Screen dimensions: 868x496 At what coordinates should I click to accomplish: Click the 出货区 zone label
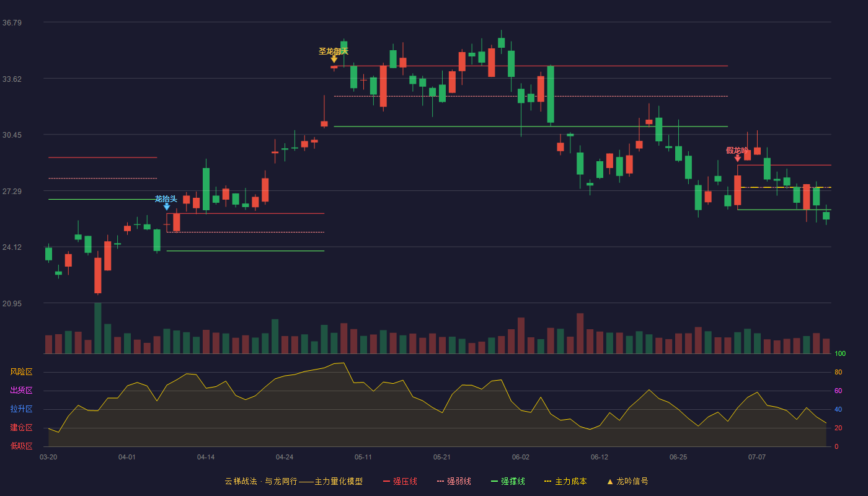[21, 391]
